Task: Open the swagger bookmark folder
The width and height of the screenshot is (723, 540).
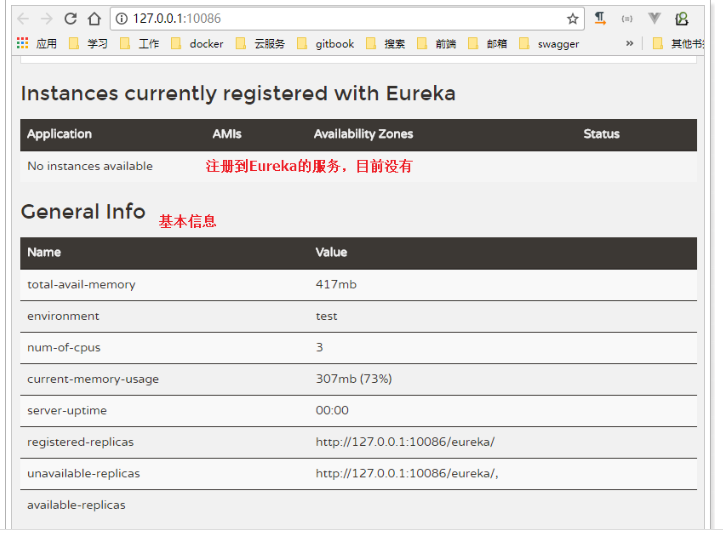Action: point(549,44)
